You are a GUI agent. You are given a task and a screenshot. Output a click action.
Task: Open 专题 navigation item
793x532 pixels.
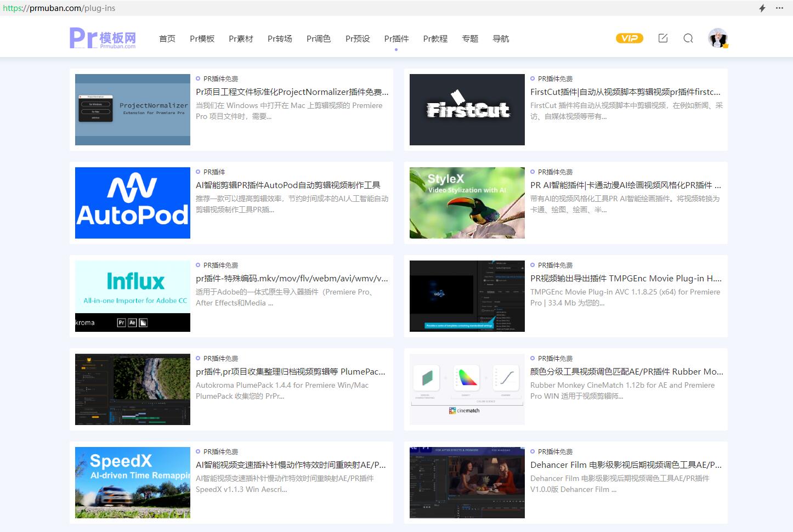[470, 38]
